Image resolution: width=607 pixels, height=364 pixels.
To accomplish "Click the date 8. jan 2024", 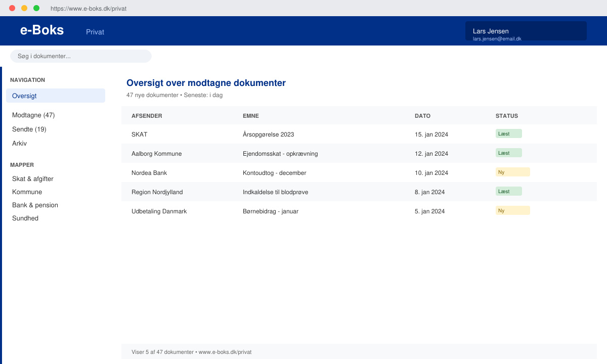I will [x=430, y=192].
